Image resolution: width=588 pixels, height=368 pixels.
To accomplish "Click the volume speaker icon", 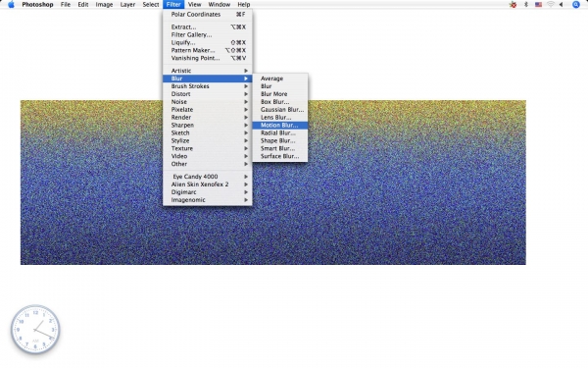I will point(562,5).
